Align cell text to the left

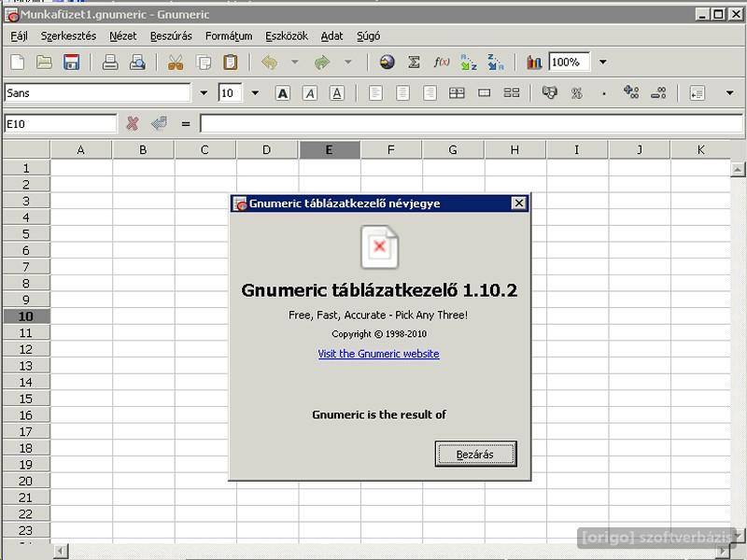(x=375, y=92)
